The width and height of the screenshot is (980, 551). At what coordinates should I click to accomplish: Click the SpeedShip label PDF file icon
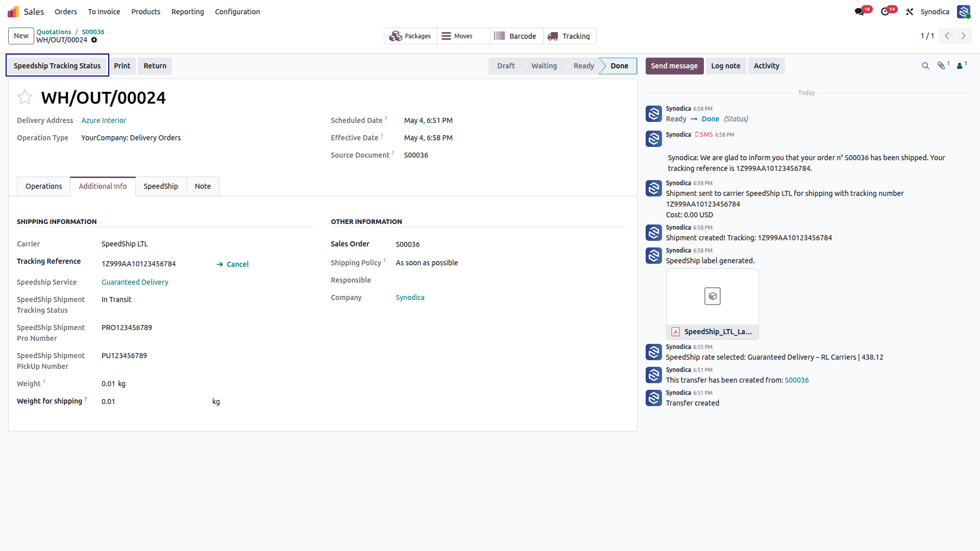[x=675, y=332]
